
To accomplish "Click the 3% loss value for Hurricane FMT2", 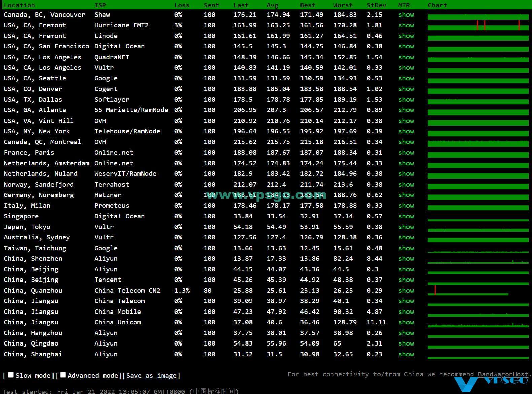I will [x=178, y=25].
